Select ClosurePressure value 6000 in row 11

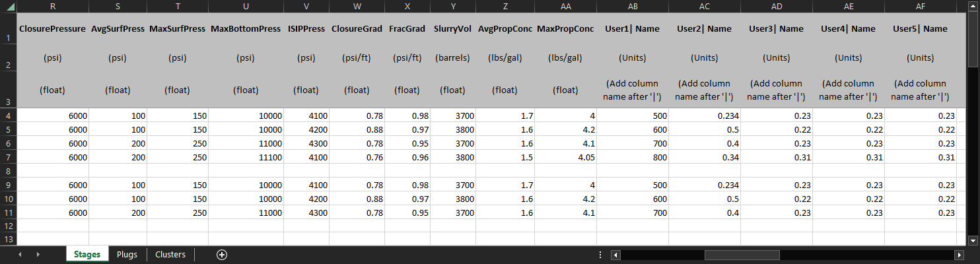click(53, 213)
